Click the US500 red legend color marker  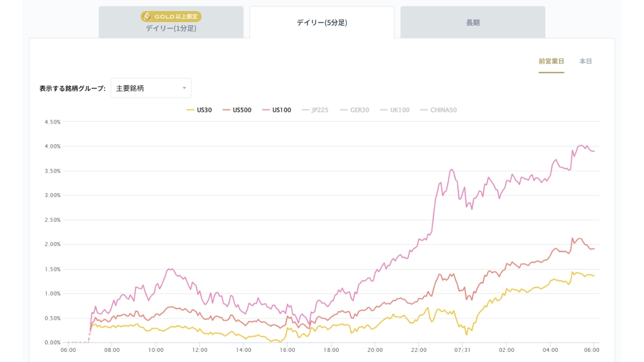tap(226, 110)
